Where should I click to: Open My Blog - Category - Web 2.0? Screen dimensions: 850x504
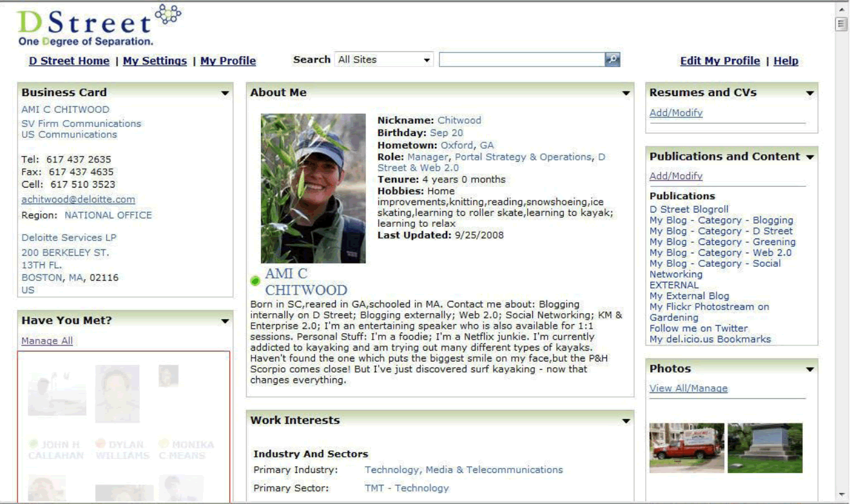click(720, 253)
